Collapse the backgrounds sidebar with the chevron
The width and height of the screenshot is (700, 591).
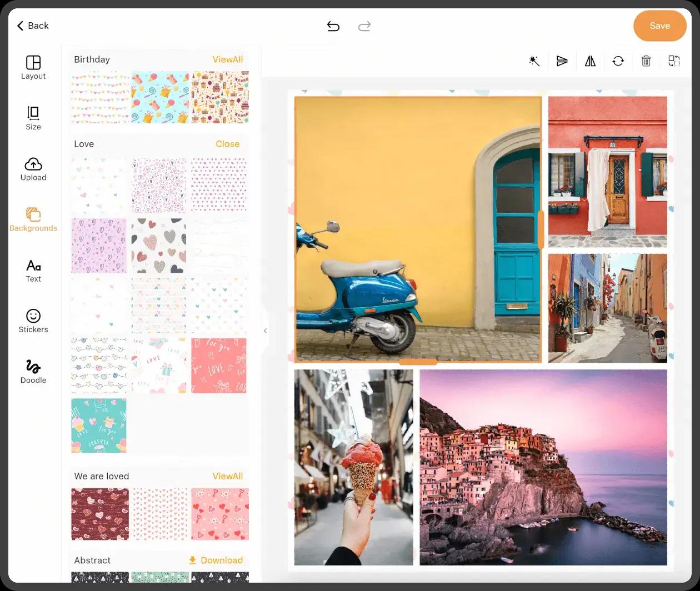(x=266, y=330)
